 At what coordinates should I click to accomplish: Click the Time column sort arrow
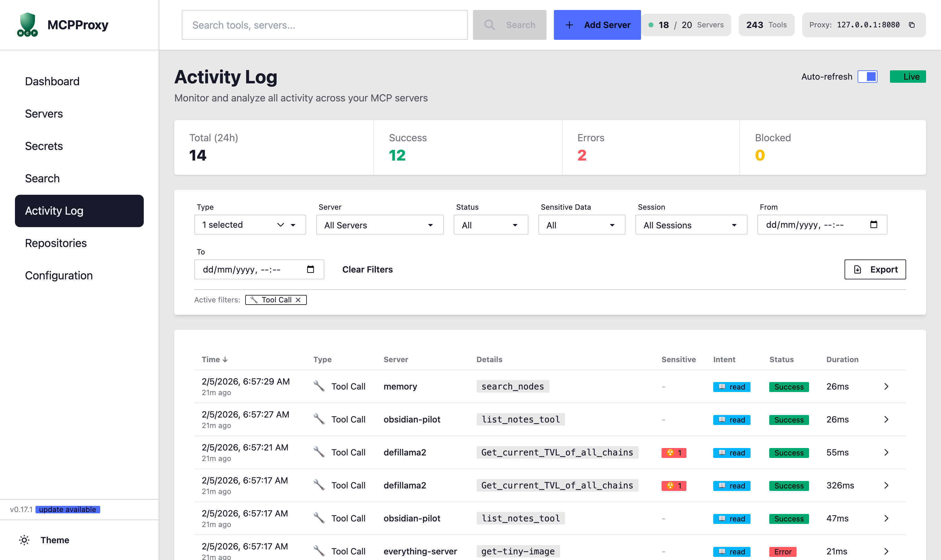[x=225, y=359]
